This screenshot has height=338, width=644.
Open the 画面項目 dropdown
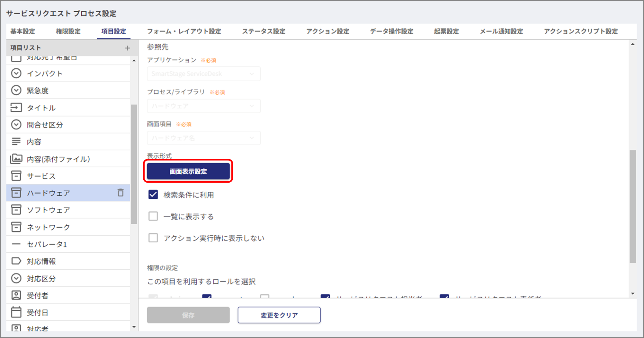[204, 138]
